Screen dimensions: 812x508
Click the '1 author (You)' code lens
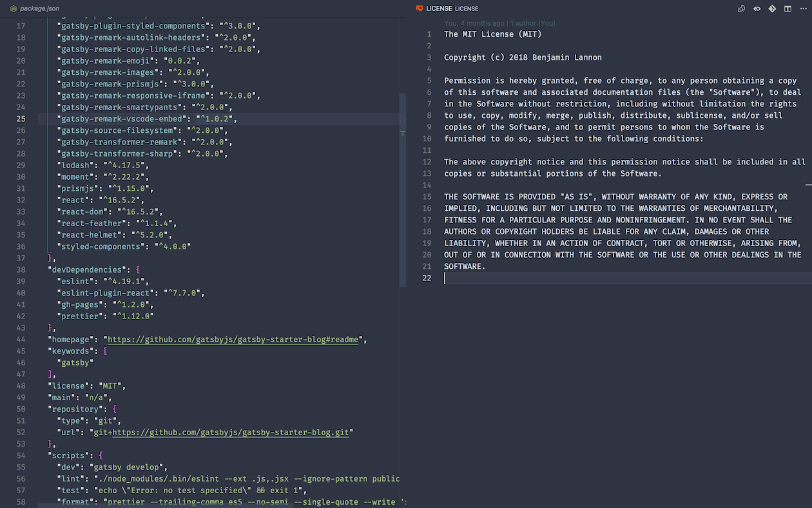[x=532, y=23]
